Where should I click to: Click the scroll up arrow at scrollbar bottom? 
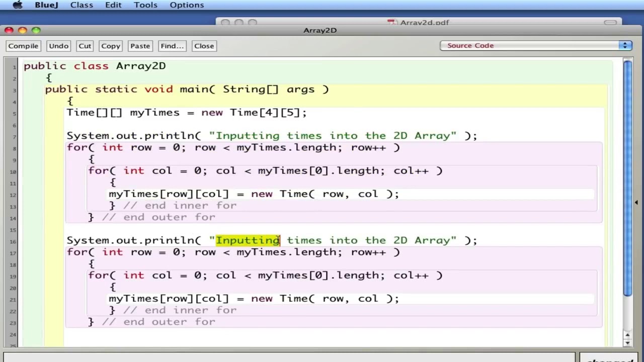click(627, 334)
